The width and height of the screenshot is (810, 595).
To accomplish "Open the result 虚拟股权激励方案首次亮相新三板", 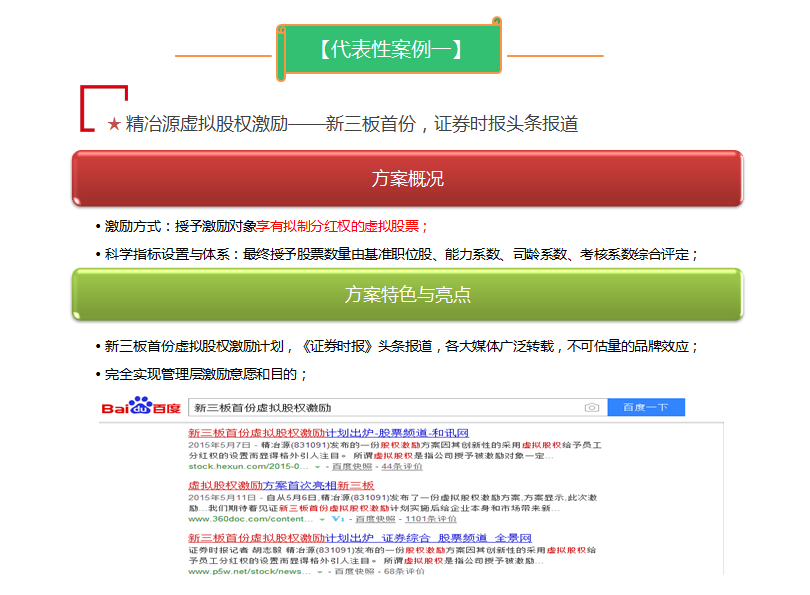I will (281, 486).
